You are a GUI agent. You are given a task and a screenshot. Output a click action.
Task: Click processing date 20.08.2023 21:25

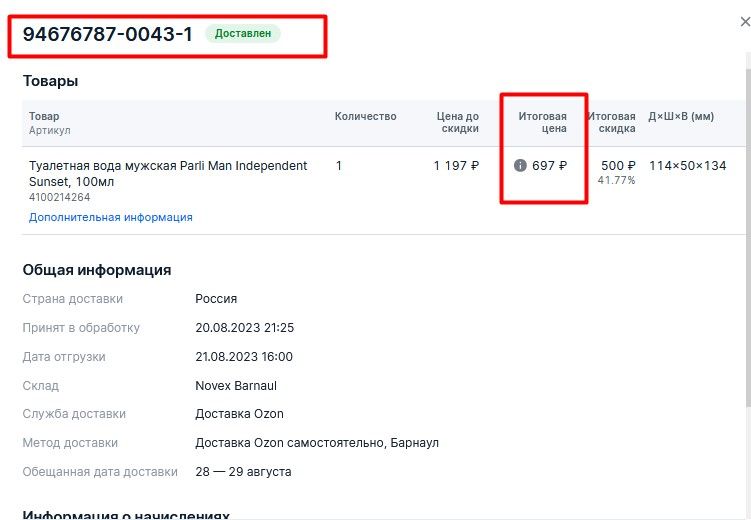(245, 328)
